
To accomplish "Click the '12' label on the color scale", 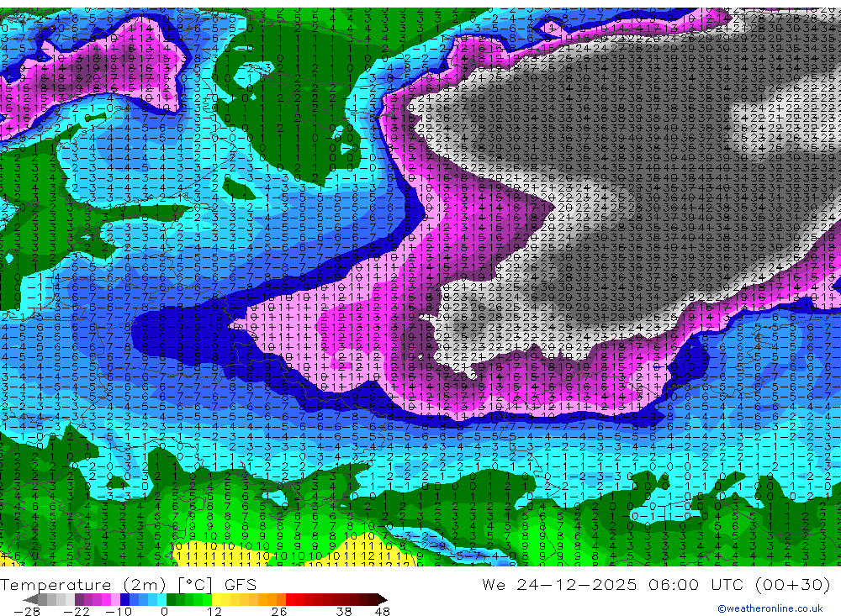I will tap(214, 611).
